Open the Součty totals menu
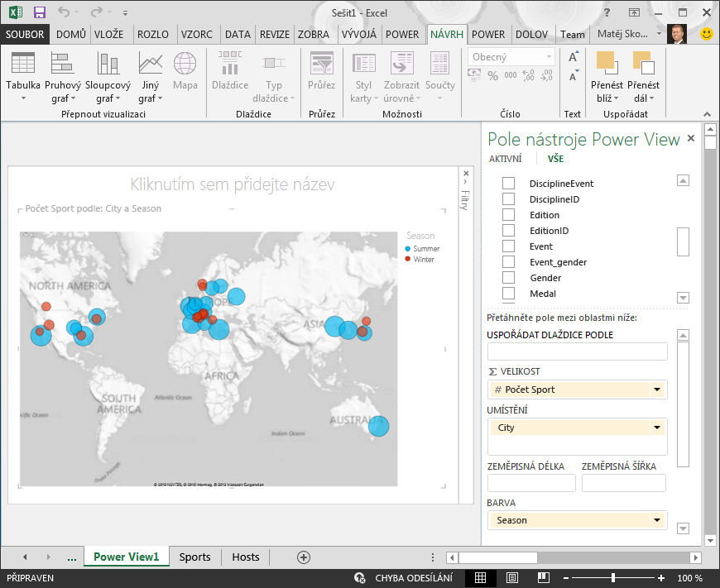Image resolution: width=720 pixels, height=588 pixels. (x=440, y=77)
